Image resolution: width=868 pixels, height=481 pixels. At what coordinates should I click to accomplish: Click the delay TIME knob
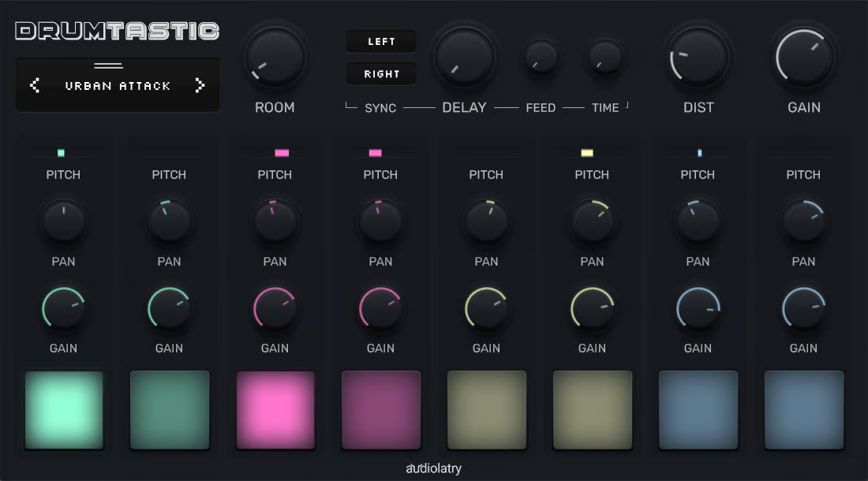click(605, 57)
